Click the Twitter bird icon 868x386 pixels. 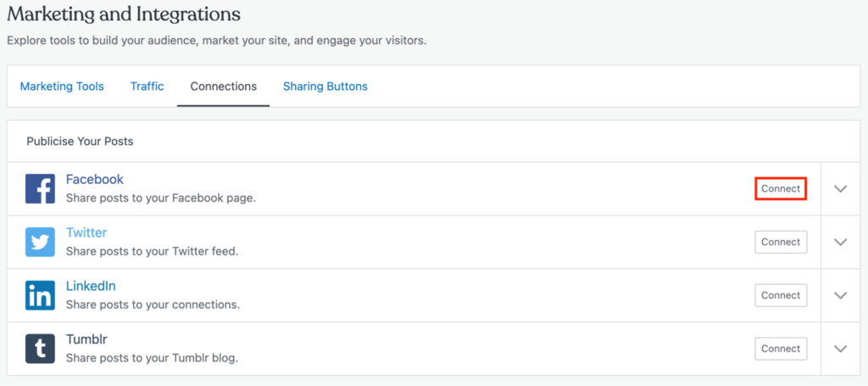[40, 242]
